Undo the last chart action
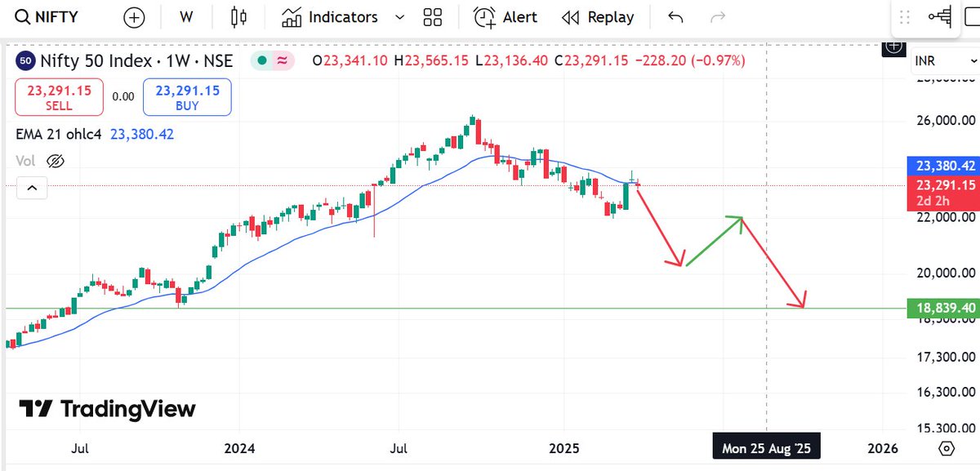Image resolution: width=980 pixels, height=471 pixels. [x=675, y=17]
